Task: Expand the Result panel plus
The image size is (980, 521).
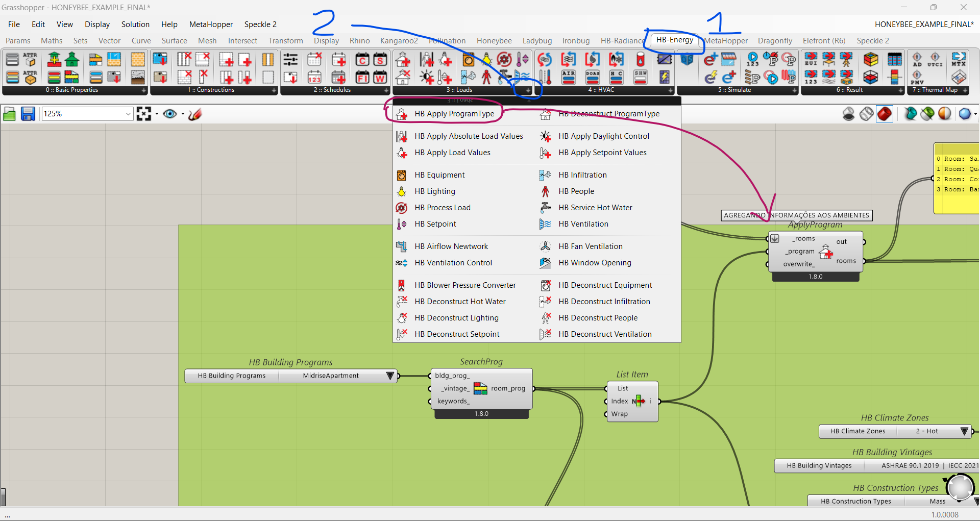Action: pyautogui.click(x=900, y=90)
